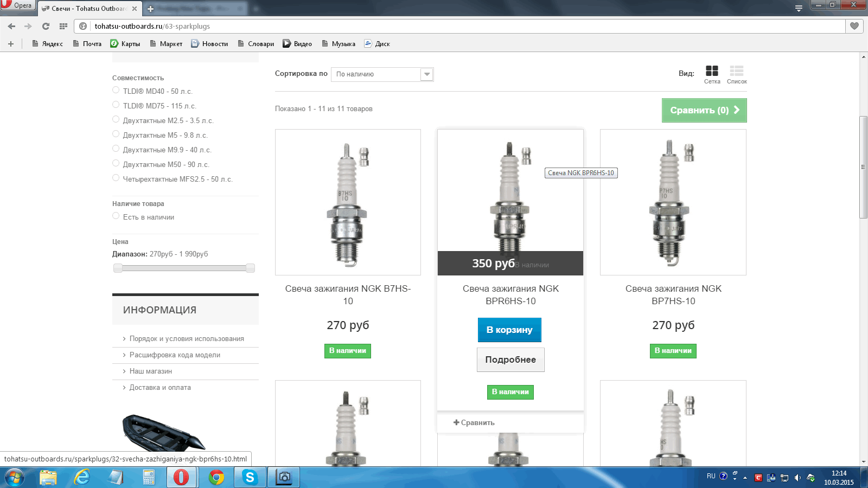868x488 pixels.
Task: Select the TLDI® MD40 - 50 л.с. filter
Action: click(116, 90)
